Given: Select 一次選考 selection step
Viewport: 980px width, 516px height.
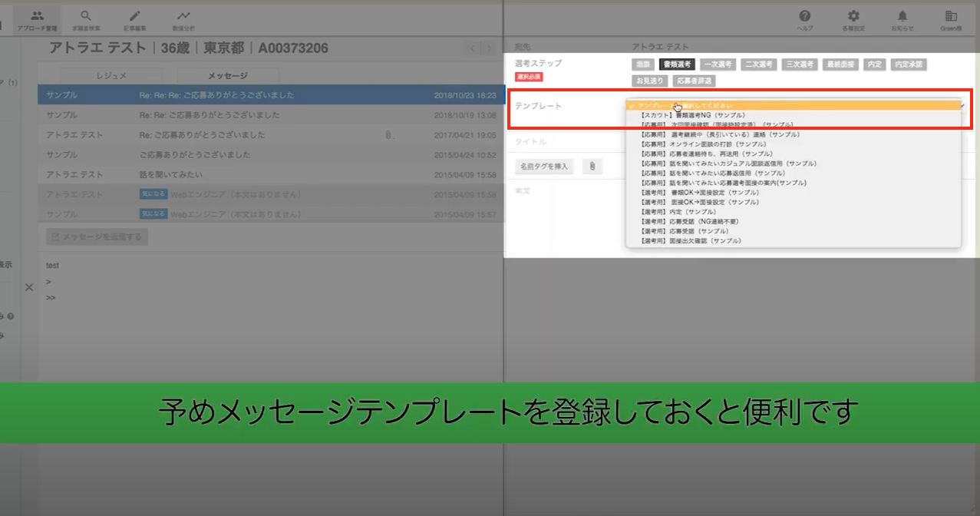Looking at the screenshot, I should [718, 64].
